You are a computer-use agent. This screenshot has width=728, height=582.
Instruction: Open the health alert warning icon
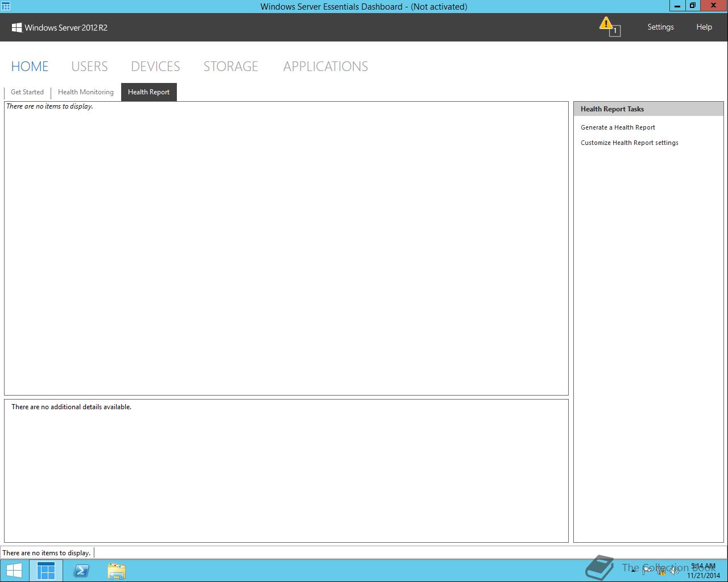click(609, 26)
